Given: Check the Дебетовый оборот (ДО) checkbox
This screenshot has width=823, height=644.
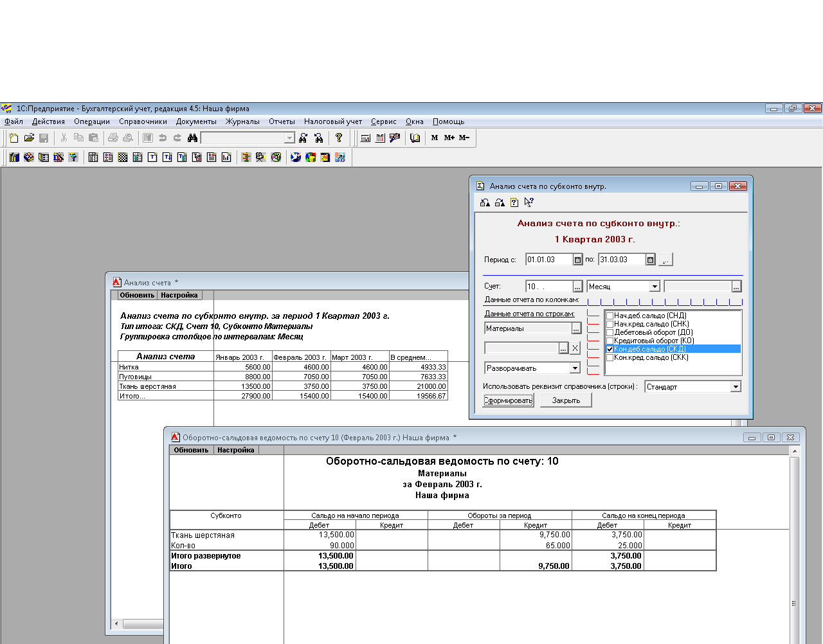Looking at the screenshot, I should [610, 332].
